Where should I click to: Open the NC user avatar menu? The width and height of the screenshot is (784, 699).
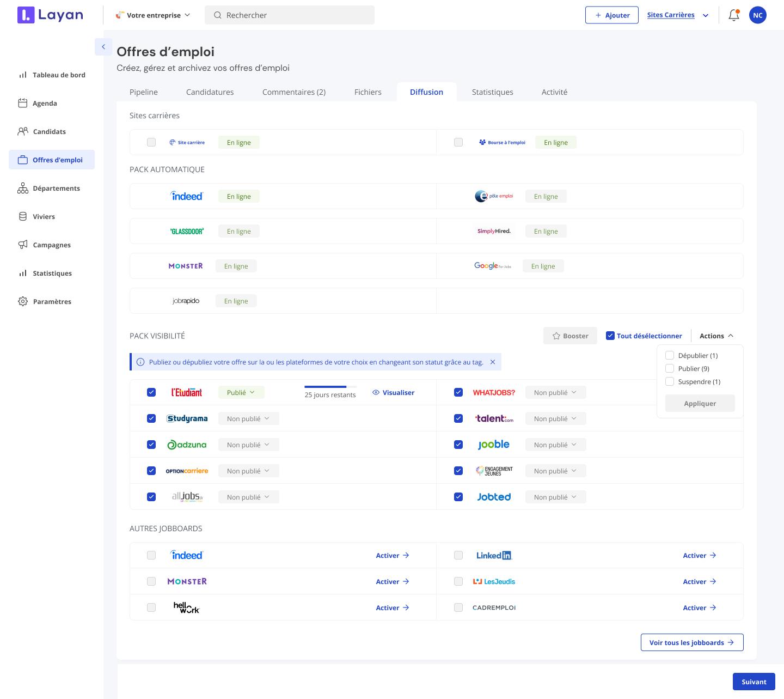point(757,15)
